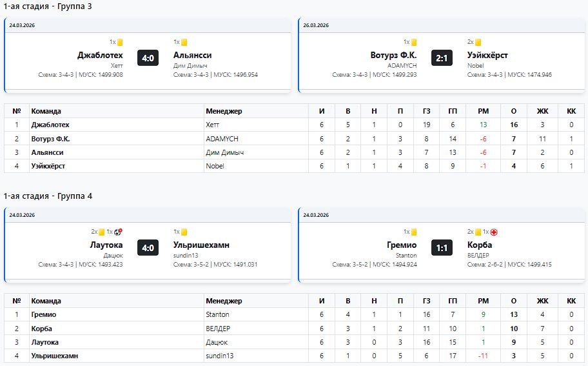The image size is (588, 366).
Task: Click the Команда column header in Group 3
Action: (x=46, y=111)
